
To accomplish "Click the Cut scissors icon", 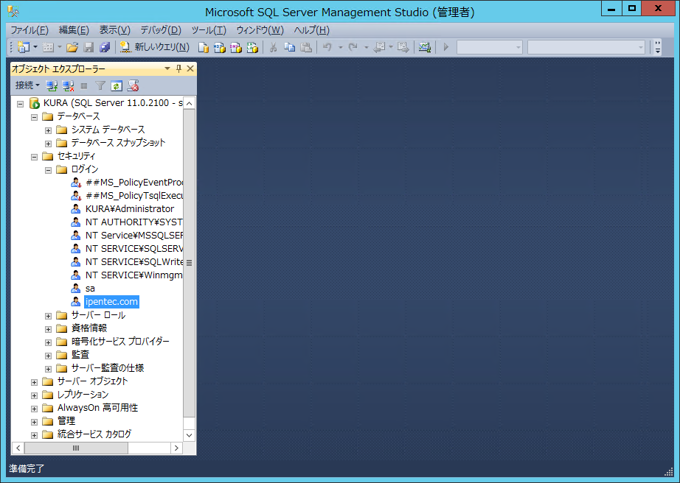I will click(x=273, y=47).
